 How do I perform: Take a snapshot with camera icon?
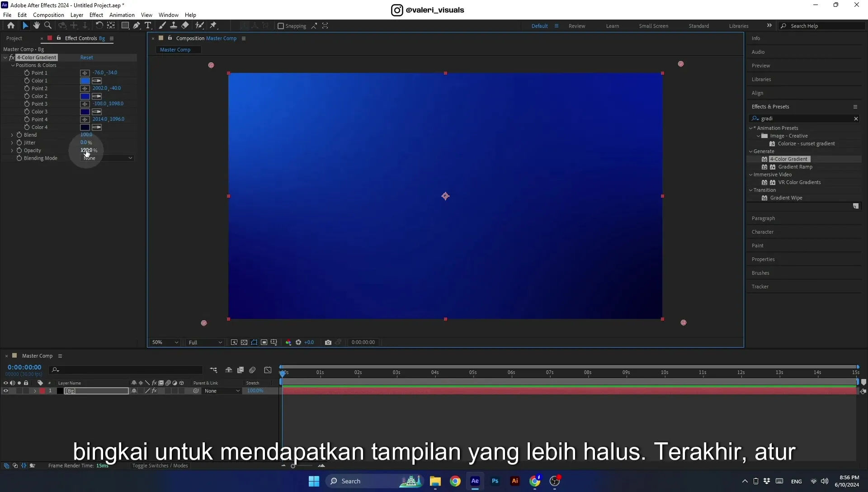328,342
